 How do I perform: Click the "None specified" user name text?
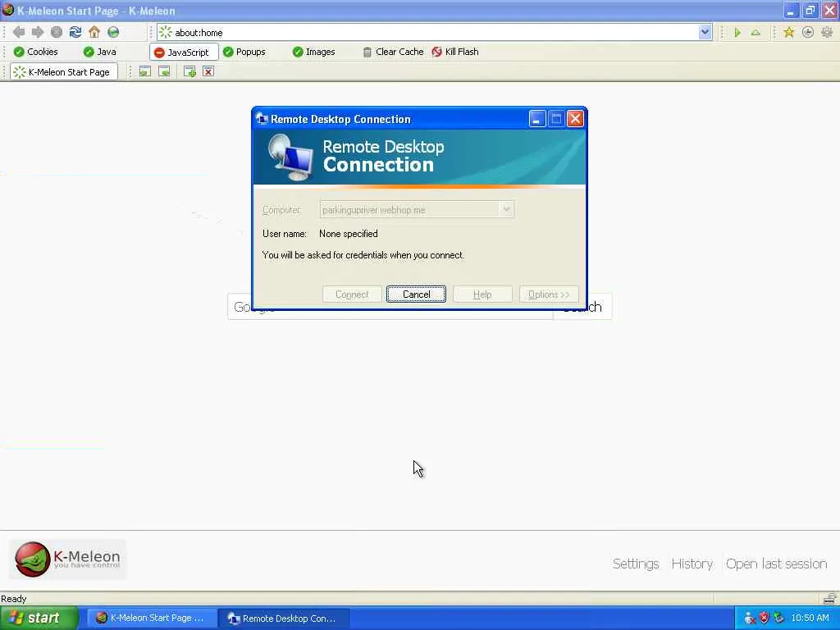[x=348, y=234]
